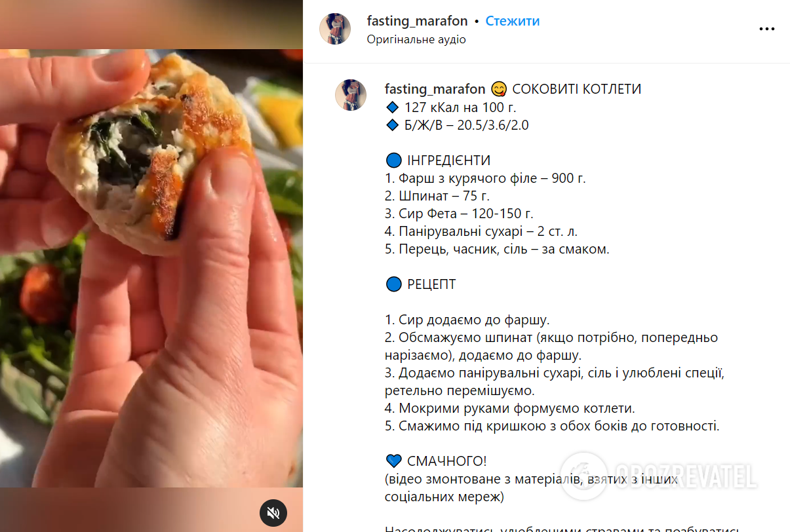The height and width of the screenshot is (532, 790).
Task: Select the blue circle beside ІНГРЕДІЄНТИ
Action: [x=393, y=161]
